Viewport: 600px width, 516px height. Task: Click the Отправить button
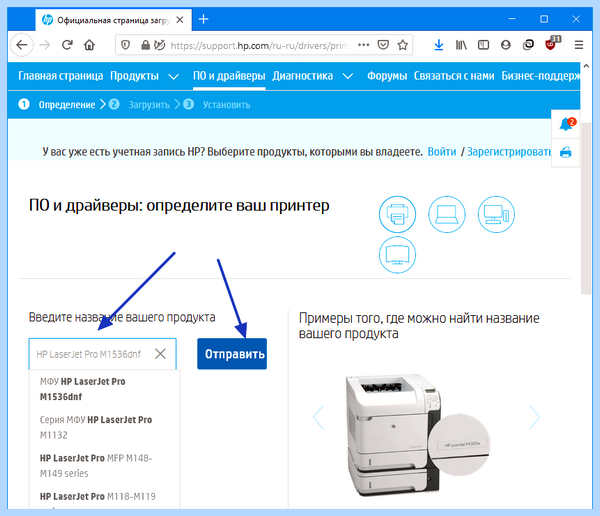(x=232, y=354)
